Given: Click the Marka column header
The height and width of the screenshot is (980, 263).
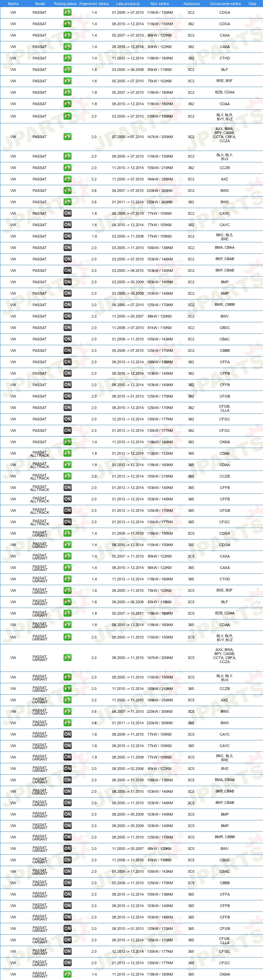Looking at the screenshot, I should [x=13, y=4].
